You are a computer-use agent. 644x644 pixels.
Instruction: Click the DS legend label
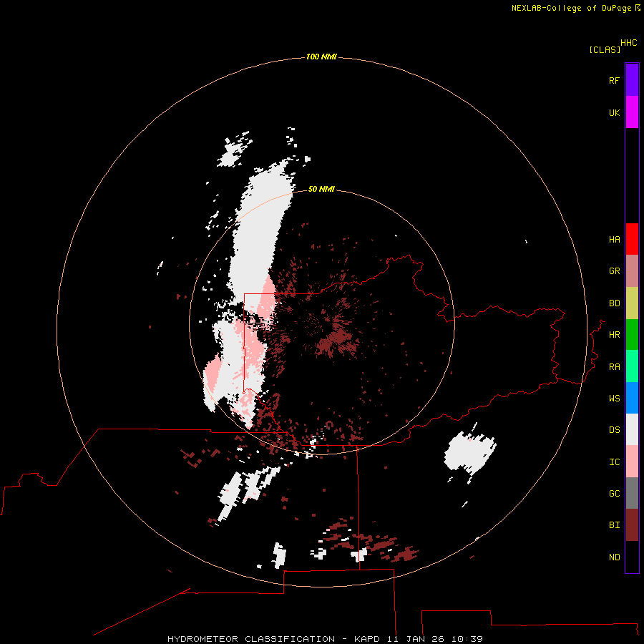614,430
